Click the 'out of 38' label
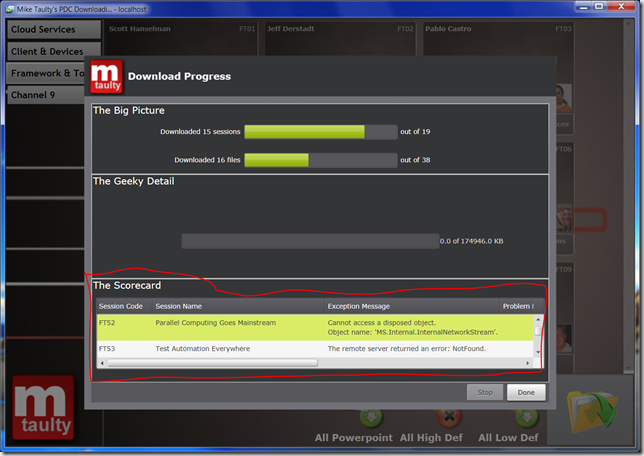The image size is (644, 456). 415,160
